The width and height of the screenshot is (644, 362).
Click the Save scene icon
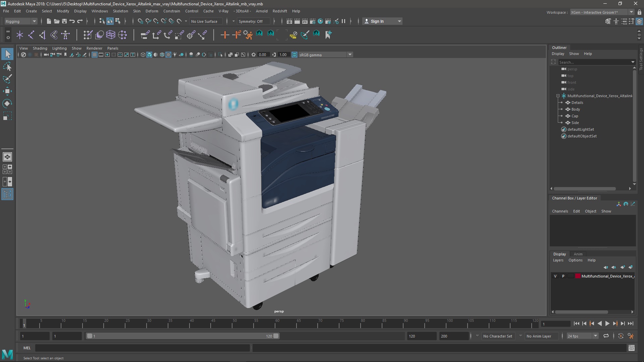pyautogui.click(x=64, y=21)
